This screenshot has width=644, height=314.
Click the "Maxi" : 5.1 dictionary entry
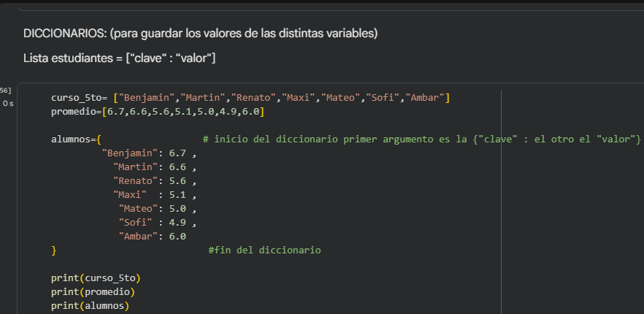click(x=155, y=195)
